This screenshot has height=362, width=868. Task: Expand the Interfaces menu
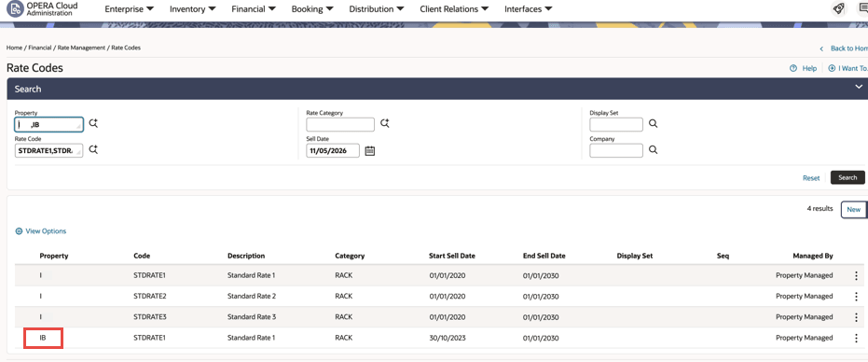coord(528,9)
